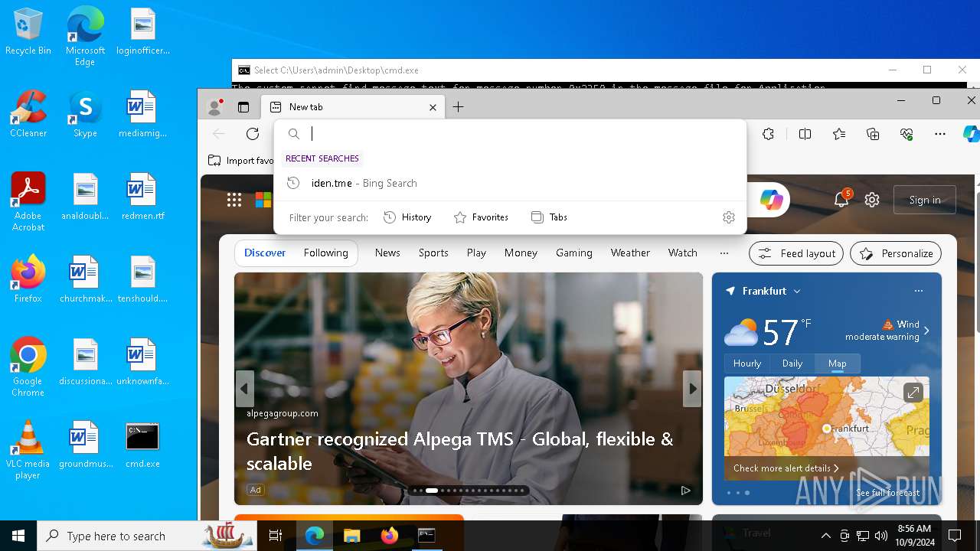This screenshot has height=551, width=980.
Task: Expand more feed categories ellipsis
Action: point(724,253)
